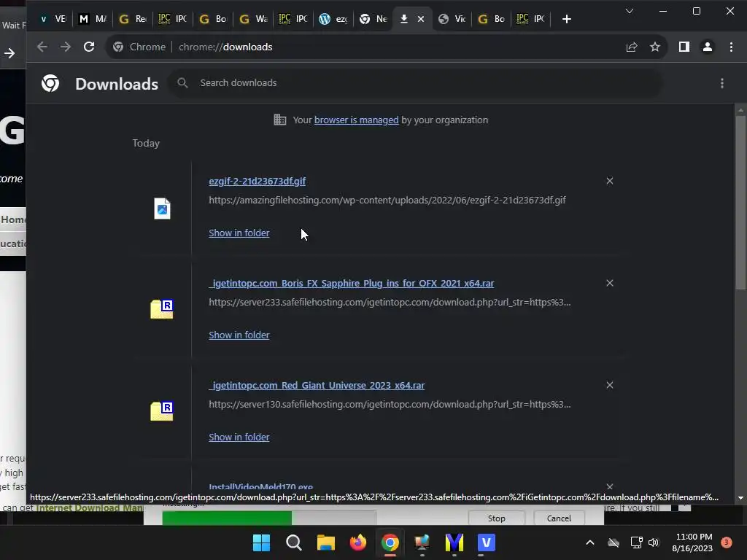Open the clock showing 11:00 PM

pyautogui.click(x=692, y=542)
